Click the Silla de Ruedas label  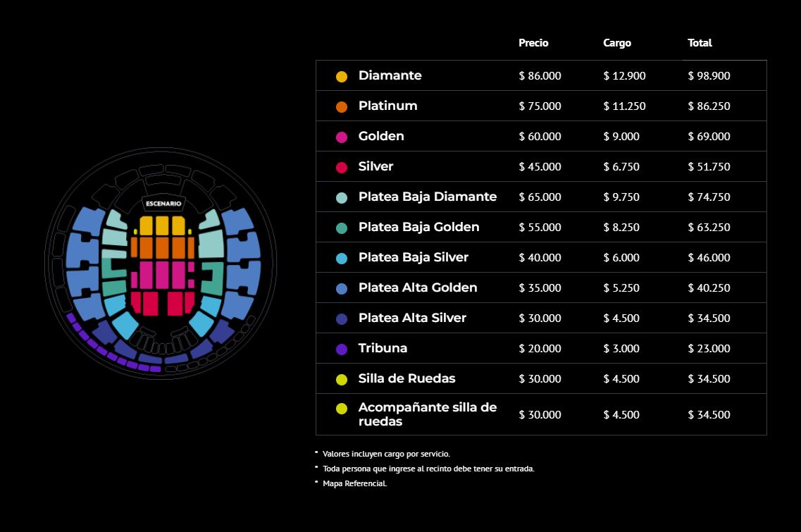406,378
